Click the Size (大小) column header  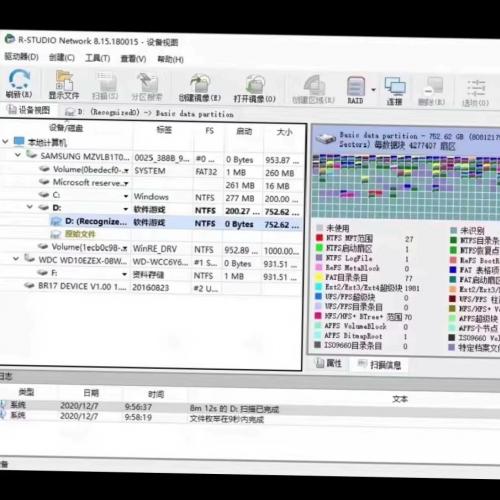pos(284,132)
